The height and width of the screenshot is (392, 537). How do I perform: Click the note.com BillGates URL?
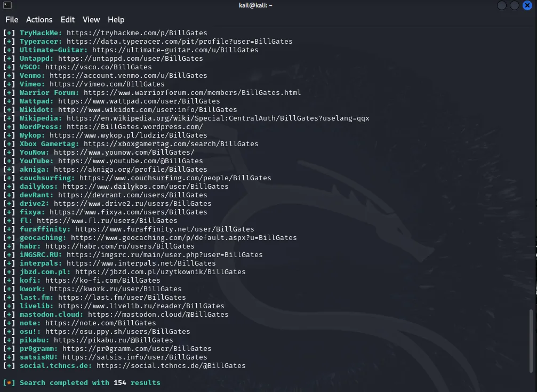(101, 323)
